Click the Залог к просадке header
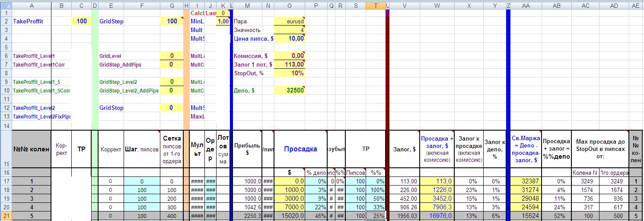 (x=469, y=149)
